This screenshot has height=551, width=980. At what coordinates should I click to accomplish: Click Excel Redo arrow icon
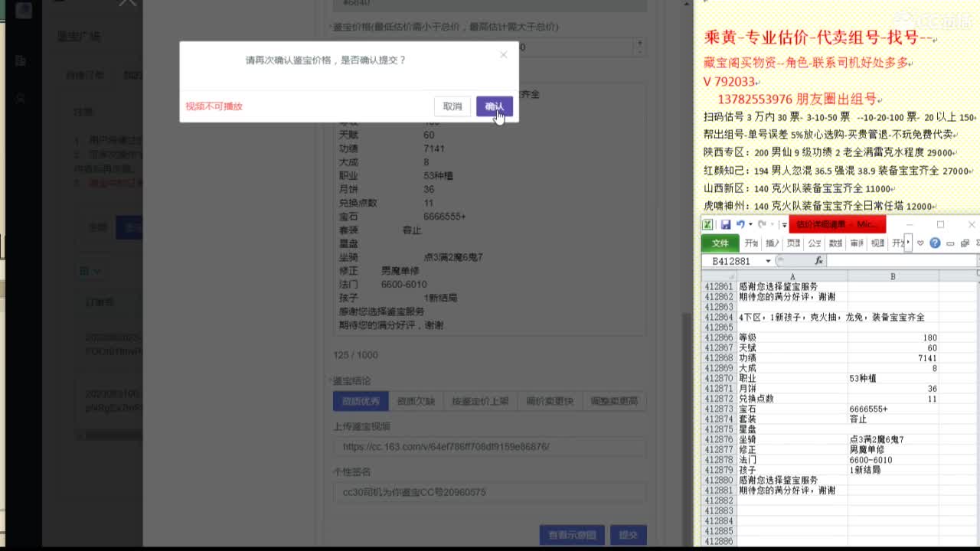[x=761, y=225]
